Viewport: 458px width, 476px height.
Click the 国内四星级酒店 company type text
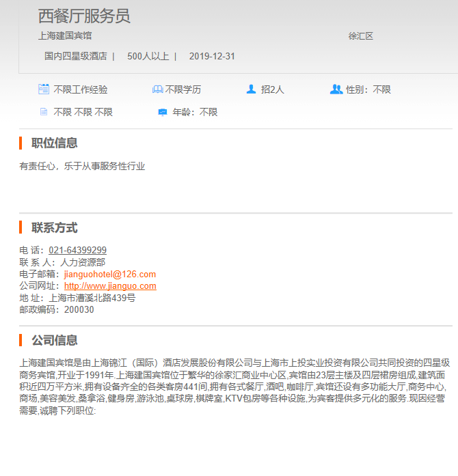click(75, 57)
